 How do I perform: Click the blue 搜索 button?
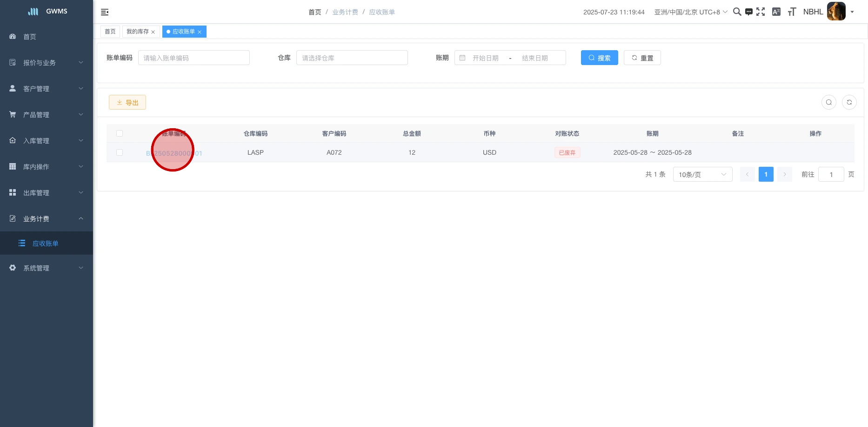[x=599, y=58]
